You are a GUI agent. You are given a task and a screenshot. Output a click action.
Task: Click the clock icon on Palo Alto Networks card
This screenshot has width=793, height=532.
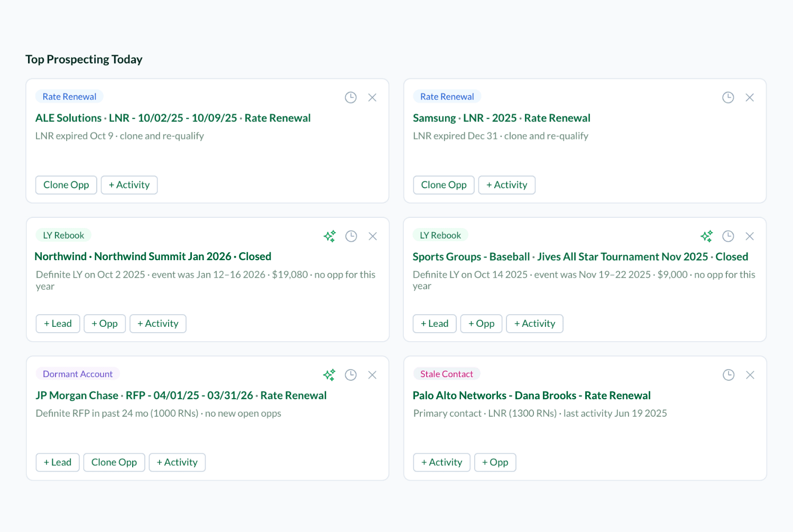click(729, 375)
